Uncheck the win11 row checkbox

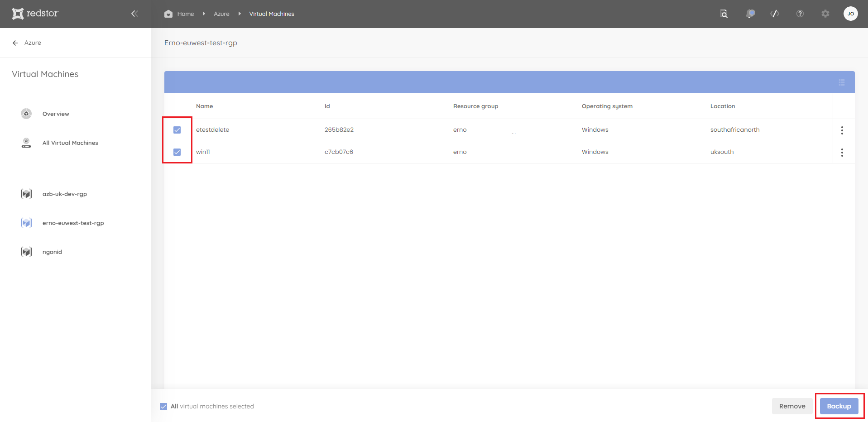tap(177, 152)
